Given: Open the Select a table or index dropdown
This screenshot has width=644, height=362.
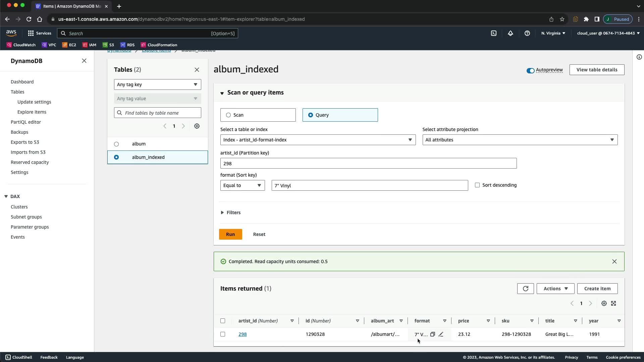Looking at the screenshot, I should (x=318, y=140).
